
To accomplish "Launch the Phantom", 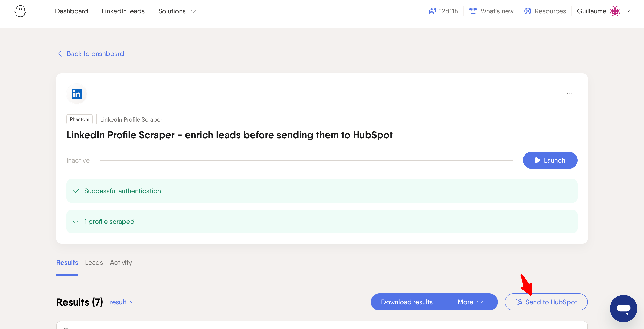I will pos(550,160).
